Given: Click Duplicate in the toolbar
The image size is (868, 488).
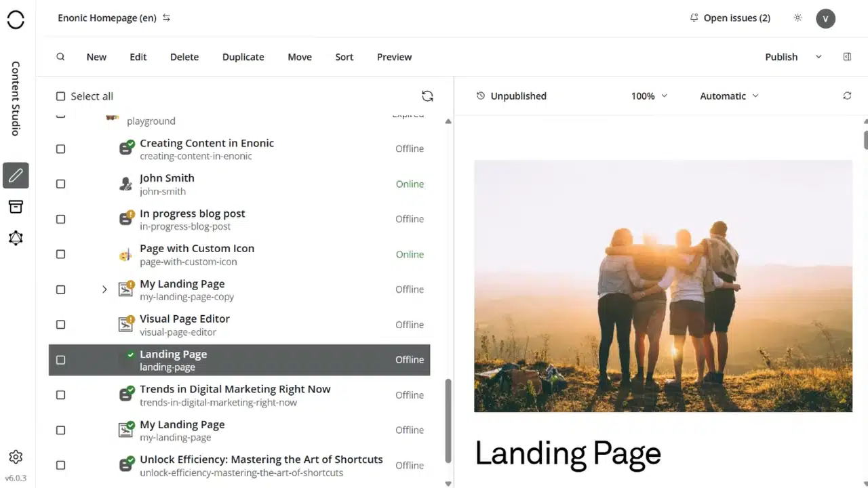Looking at the screenshot, I should tap(243, 57).
